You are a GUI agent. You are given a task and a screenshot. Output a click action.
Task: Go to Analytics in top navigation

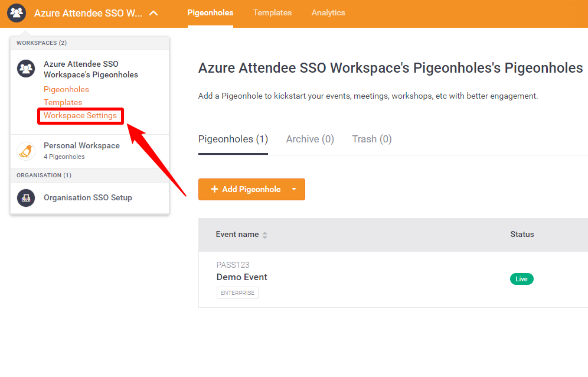[x=328, y=13]
